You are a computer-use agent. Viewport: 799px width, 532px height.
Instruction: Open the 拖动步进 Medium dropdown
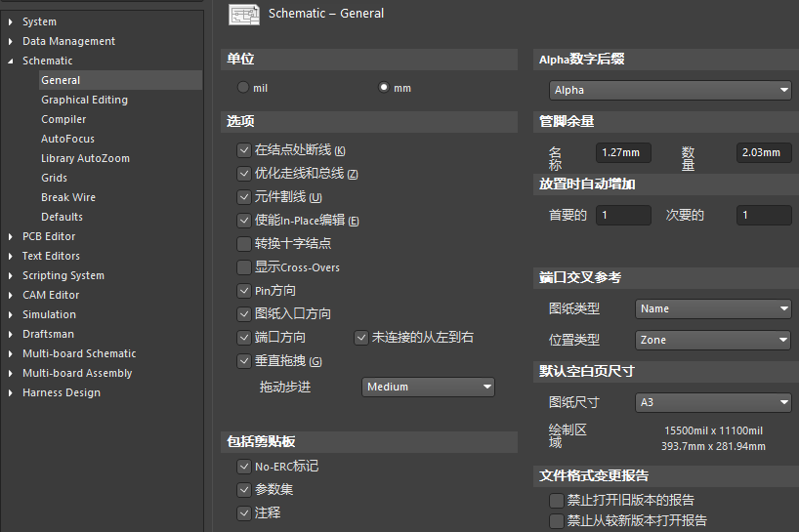pos(428,388)
